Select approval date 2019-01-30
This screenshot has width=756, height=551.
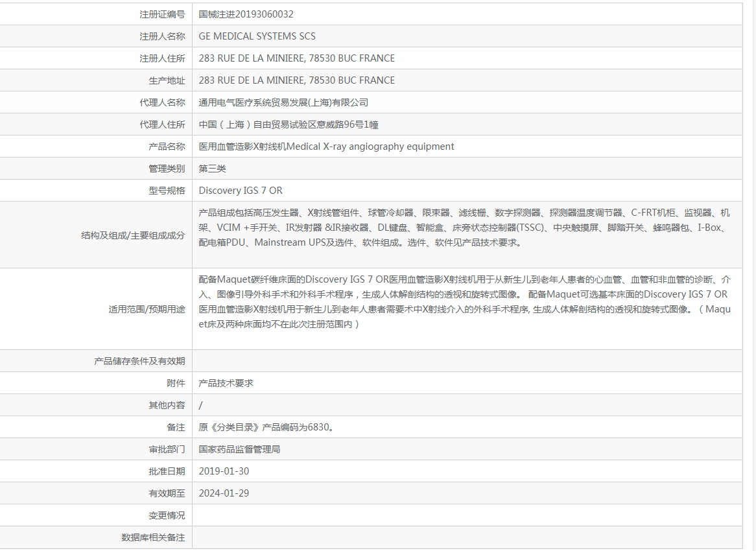click(x=224, y=471)
